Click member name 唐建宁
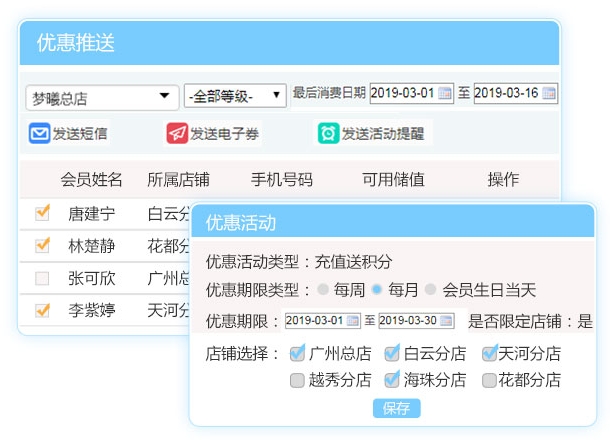616x448 pixels. [x=92, y=214]
